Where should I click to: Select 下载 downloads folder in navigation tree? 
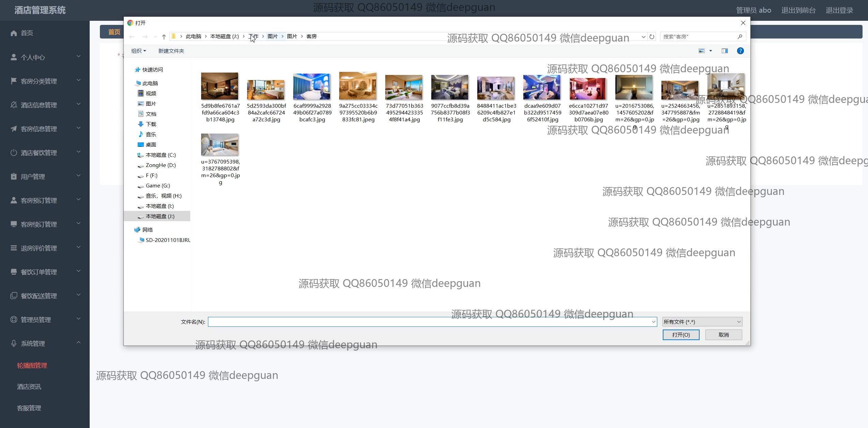point(151,124)
